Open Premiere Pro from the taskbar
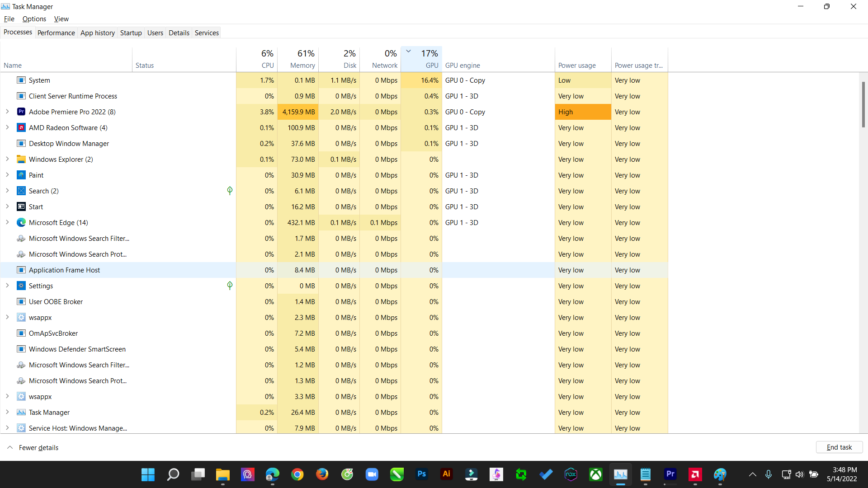Viewport: 868px width, 488px height. [x=670, y=474]
